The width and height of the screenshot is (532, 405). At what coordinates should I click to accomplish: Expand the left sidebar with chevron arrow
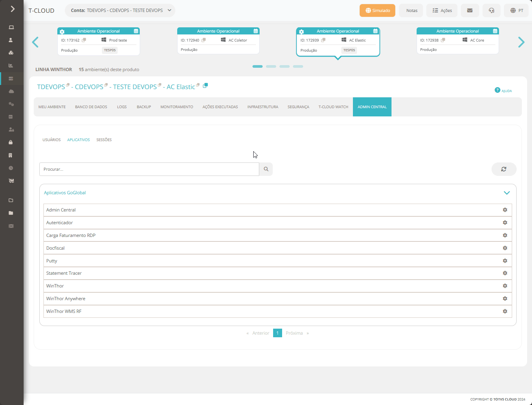point(12,9)
